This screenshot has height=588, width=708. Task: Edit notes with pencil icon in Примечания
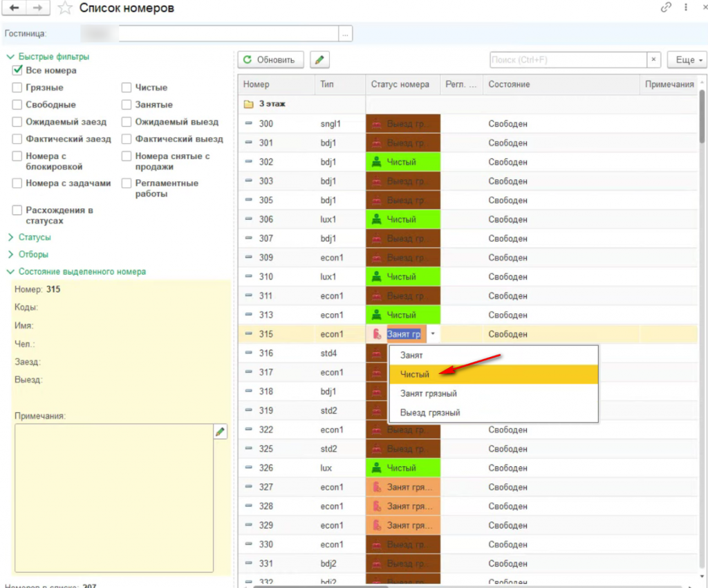(x=220, y=432)
